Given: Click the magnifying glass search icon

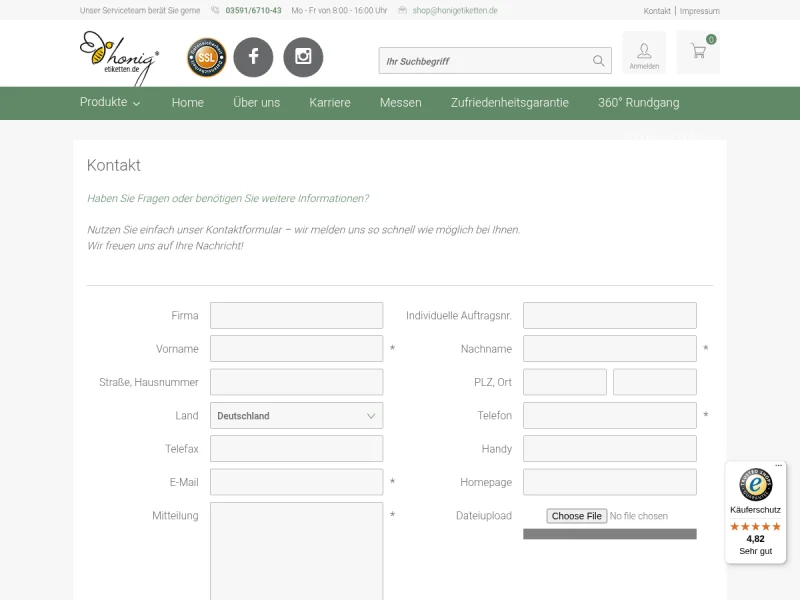Looking at the screenshot, I should tap(598, 61).
